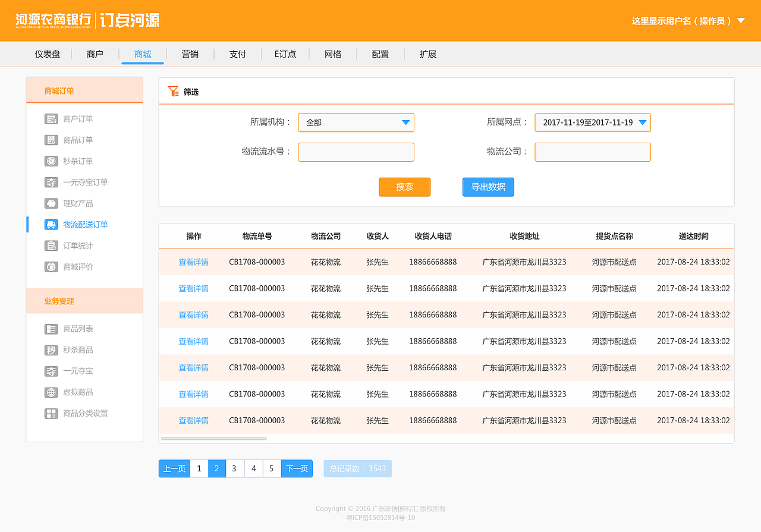Image resolution: width=761 pixels, height=532 pixels.
Task: Click the 物流配送订单 truck icon
Action: [51, 225]
